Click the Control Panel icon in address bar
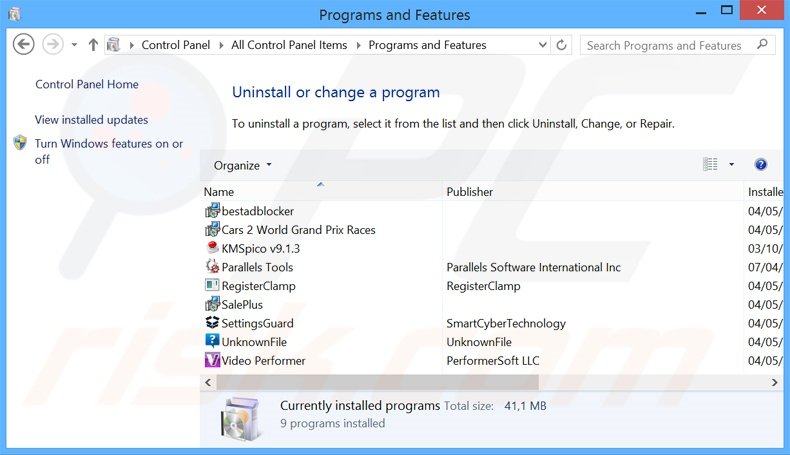The width and height of the screenshot is (790, 455). point(114,45)
